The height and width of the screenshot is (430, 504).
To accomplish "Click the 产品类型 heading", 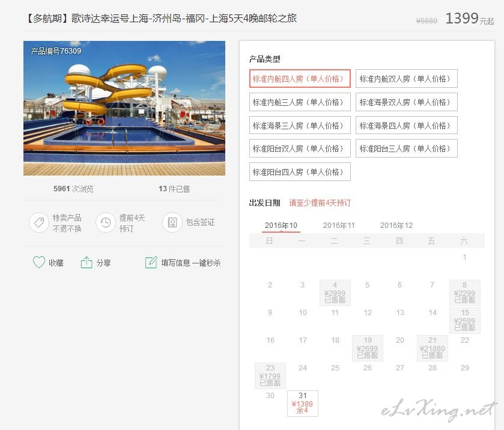I will [x=264, y=59].
